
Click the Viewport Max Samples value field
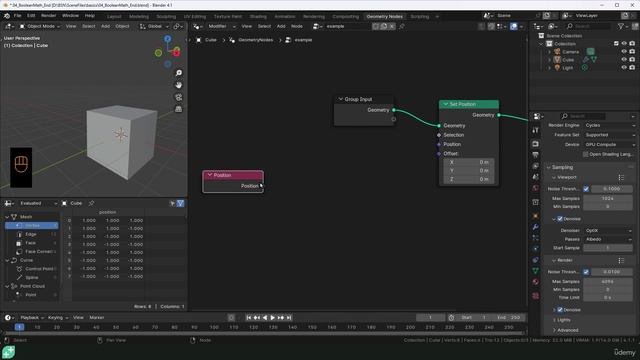[608, 198]
